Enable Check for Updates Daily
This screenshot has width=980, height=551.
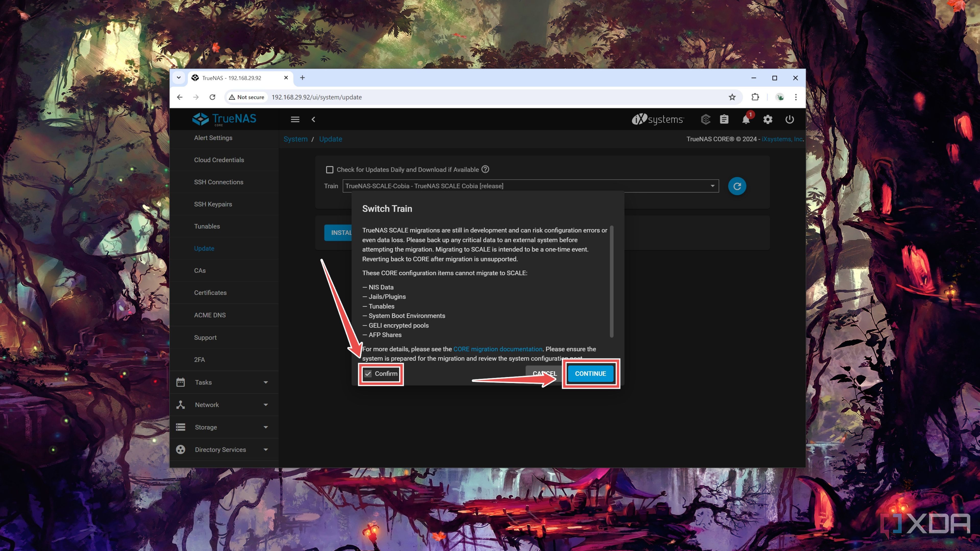click(329, 170)
